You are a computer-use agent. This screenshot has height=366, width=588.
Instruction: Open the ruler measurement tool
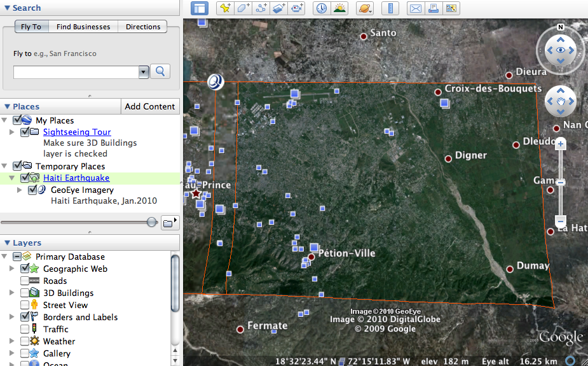click(390, 8)
